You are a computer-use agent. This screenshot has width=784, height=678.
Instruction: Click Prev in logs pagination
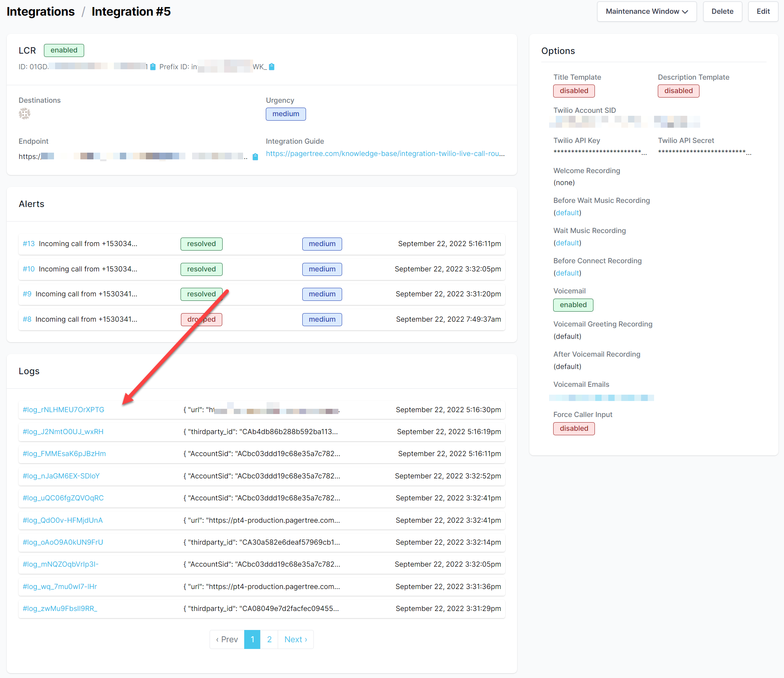click(227, 639)
